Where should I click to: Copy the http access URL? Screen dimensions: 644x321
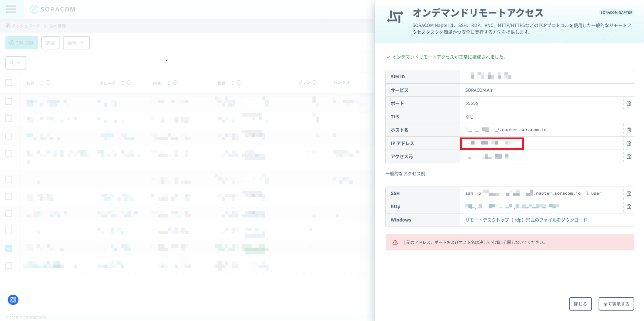[629, 206]
